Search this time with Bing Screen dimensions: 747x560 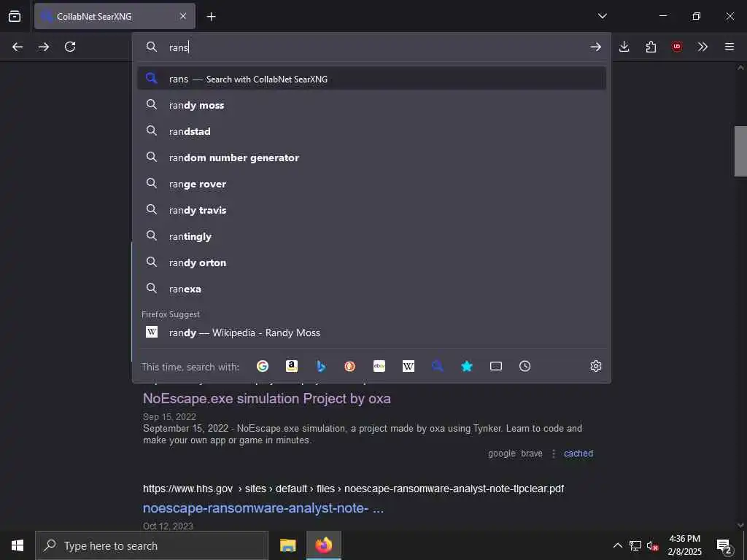[x=321, y=366]
